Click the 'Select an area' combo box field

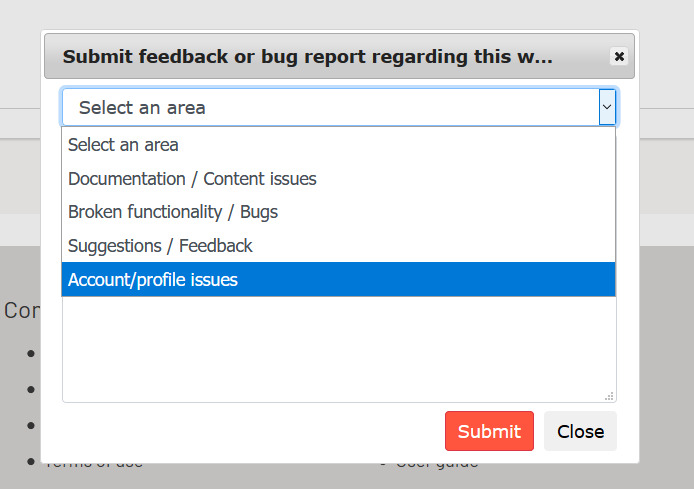[x=330, y=107]
